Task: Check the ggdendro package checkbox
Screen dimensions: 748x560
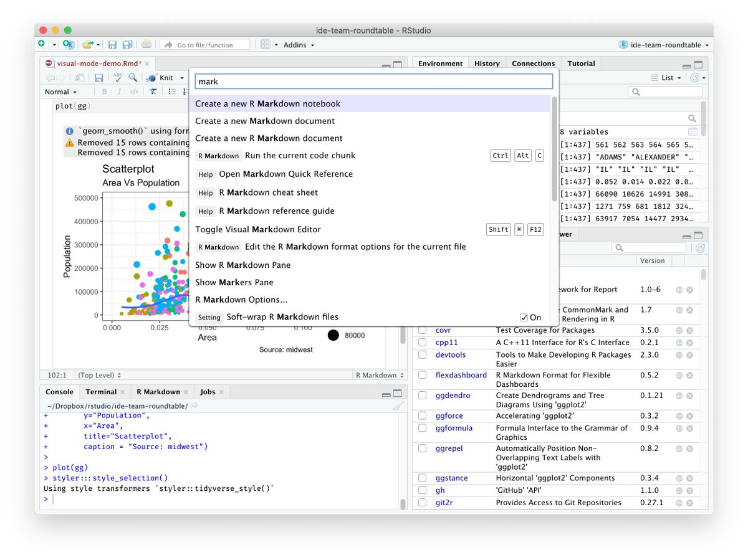Action: tap(422, 396)
